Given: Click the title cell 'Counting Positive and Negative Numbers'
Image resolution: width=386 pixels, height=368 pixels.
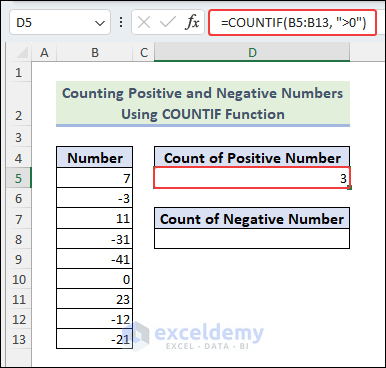Looking at the screenshot, I should [203, 103].
